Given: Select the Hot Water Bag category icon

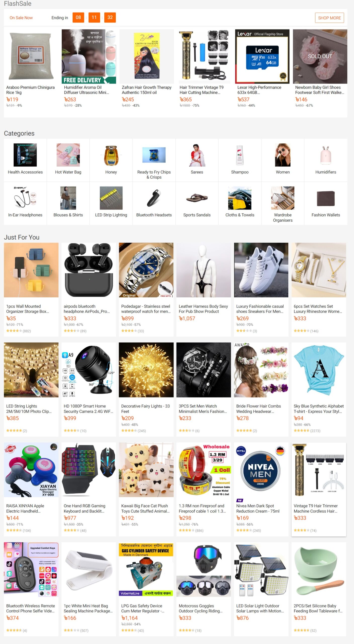Looking at the screenshot, I should click(x=68, y=155).
